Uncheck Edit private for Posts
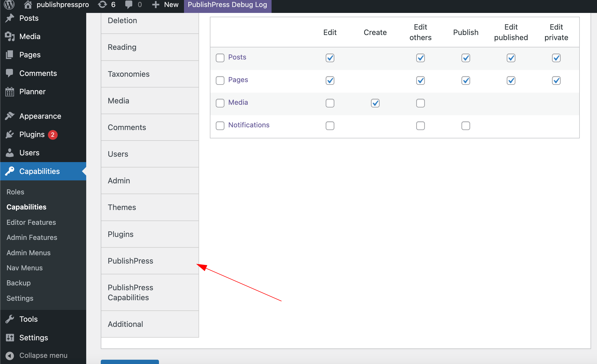Viewport: 597px width, 364px height. click(x=556, y=58)
